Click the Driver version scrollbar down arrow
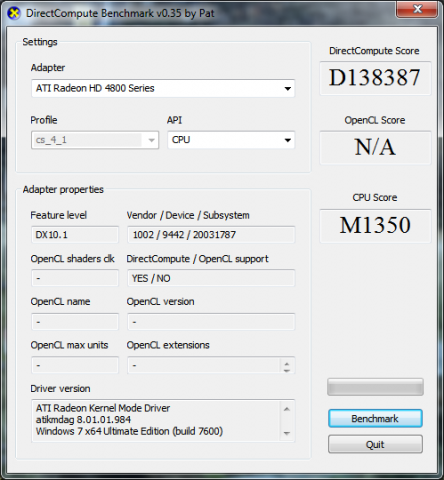Viewport: 444px width, 480px height. [287, 433]
